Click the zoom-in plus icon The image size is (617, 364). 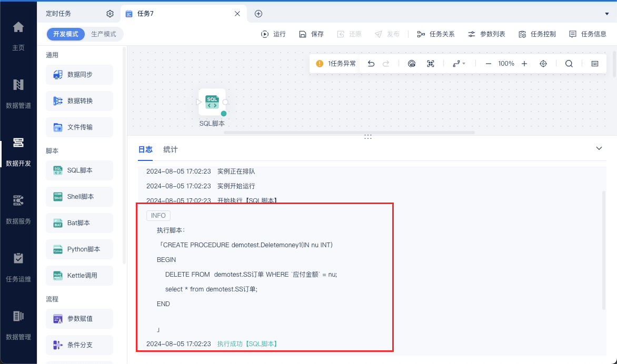[x=524, y=64]
